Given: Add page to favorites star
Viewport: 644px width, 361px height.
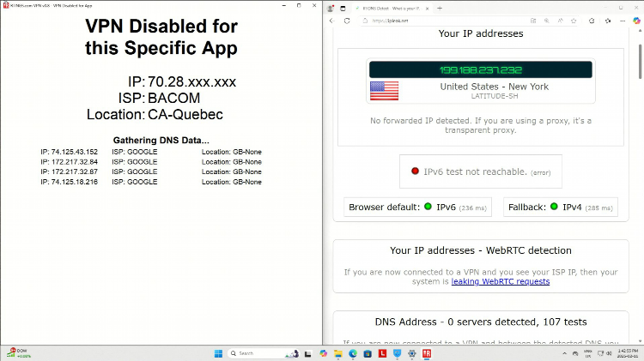Looking at the screenshot, I should pos(574,21).
